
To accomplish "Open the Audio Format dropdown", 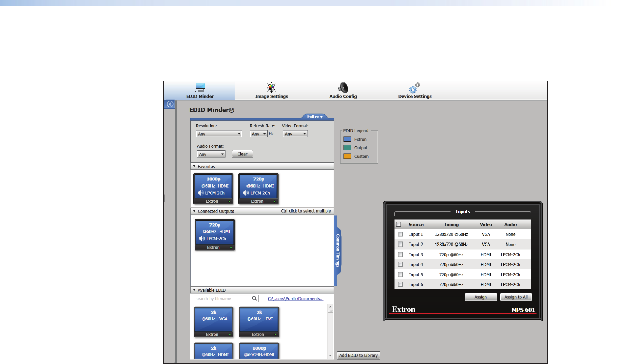I will pos(211,154).
